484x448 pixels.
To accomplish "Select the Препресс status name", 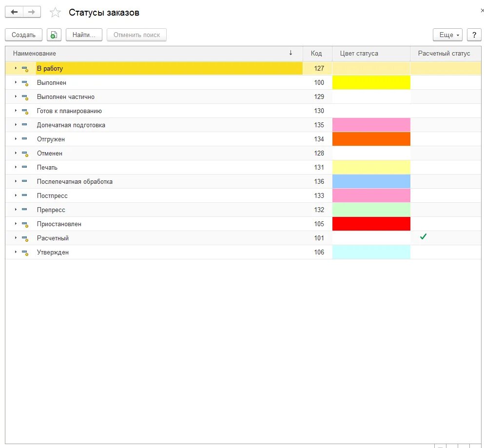I will point(51,210).
